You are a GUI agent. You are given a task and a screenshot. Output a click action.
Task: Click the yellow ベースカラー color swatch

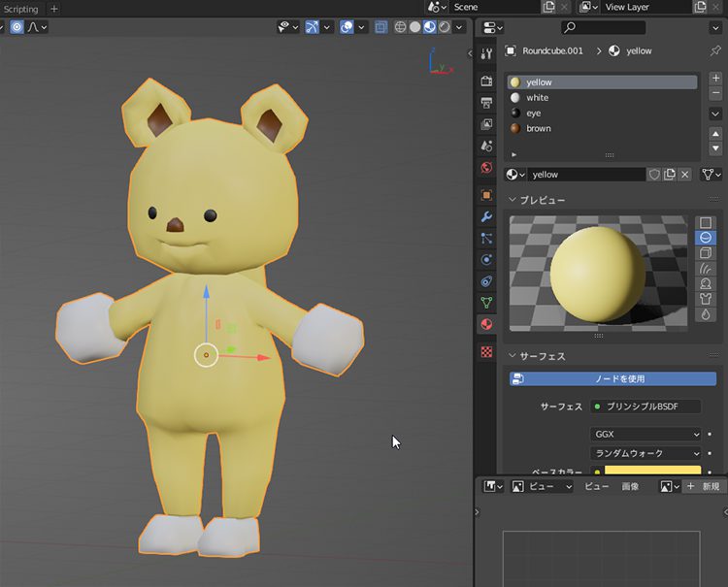click(652, 472)
